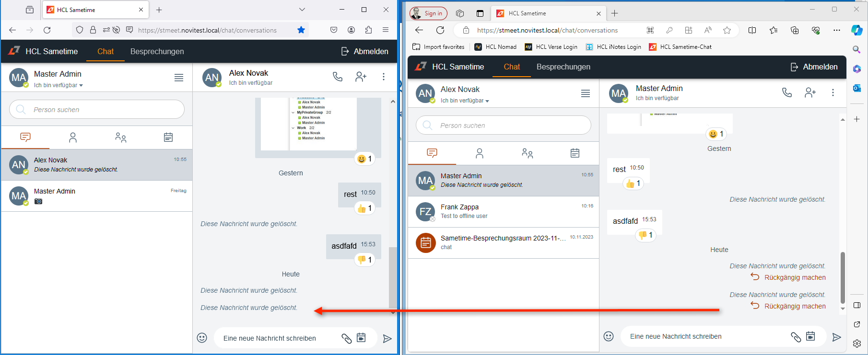Image resolution: width=868 pixels, height=355 pixels.
Task: Open more options menu in Alex Novak chat header
Action: coord(383,77)
